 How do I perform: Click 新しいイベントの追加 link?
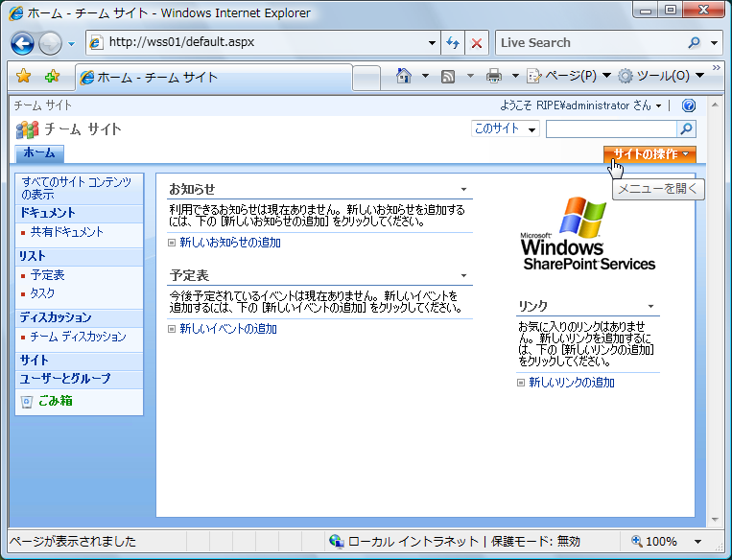click(228, 329)
